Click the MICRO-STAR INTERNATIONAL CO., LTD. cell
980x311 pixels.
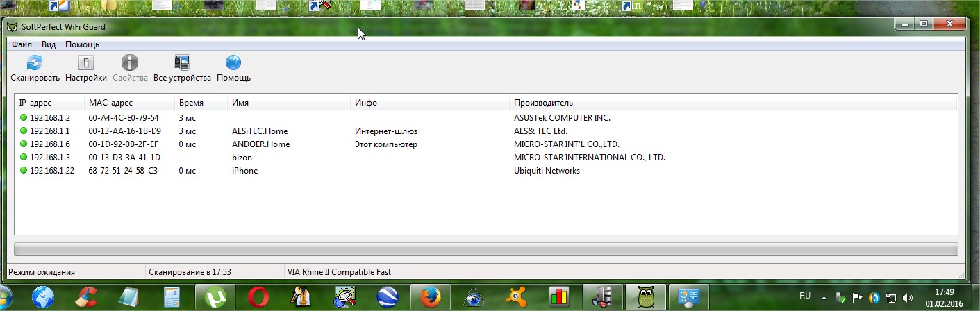[x=589, y=158]
